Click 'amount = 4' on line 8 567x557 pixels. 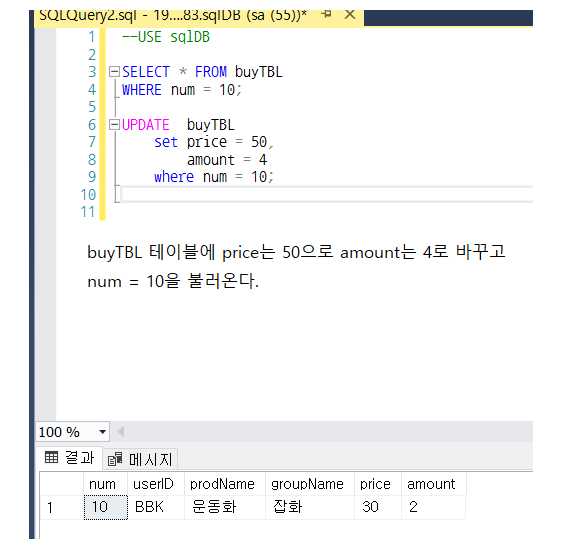[x=227, y=160]
